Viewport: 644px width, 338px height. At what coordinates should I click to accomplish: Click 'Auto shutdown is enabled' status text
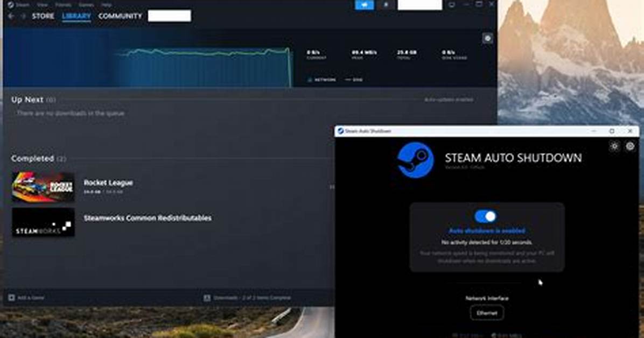click(487, 231)
